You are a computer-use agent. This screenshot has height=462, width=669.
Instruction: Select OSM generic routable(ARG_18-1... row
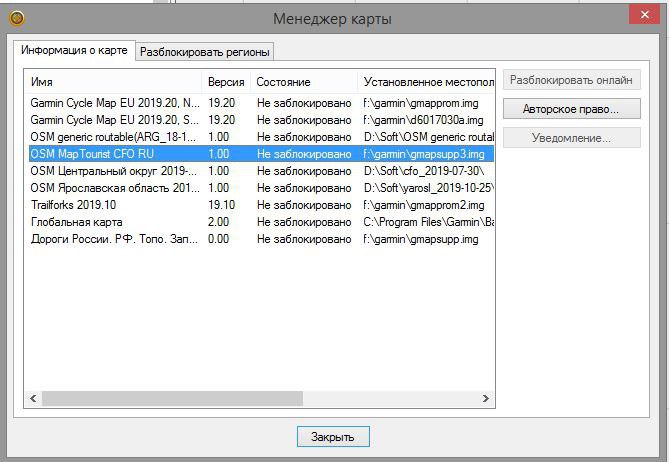pos(261,137)
